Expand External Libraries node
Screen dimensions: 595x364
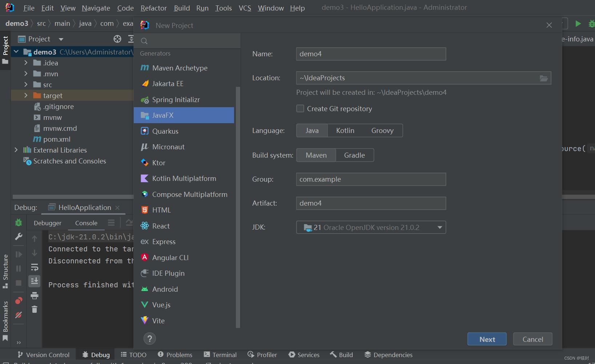[x=16, y=150]
